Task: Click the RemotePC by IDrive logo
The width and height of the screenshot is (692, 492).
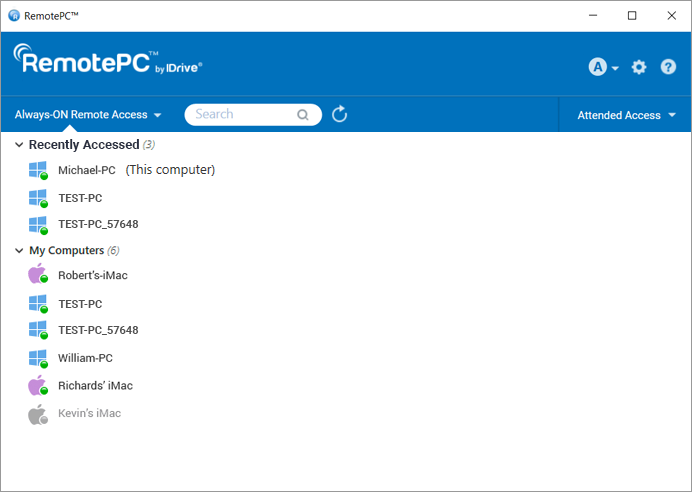Action: click(x=108, y=60)
